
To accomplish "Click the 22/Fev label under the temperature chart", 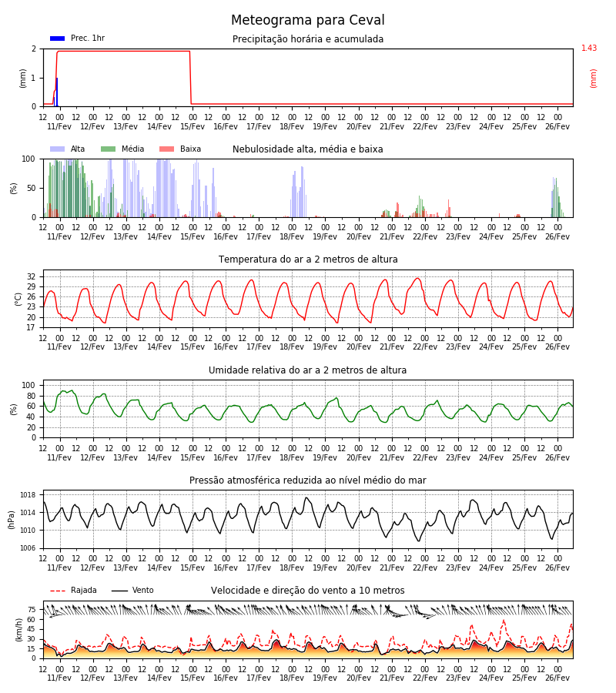I will pyautogui.click(x=425, y=347).
